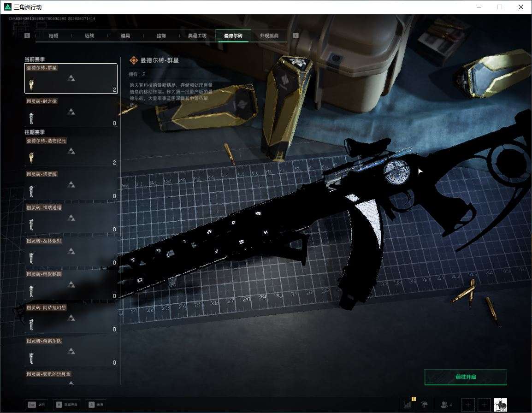Click the gold brick icon under 曼德尔砖-群星
The width and height of the screenshot is (532, 413).
click(31, 84)
